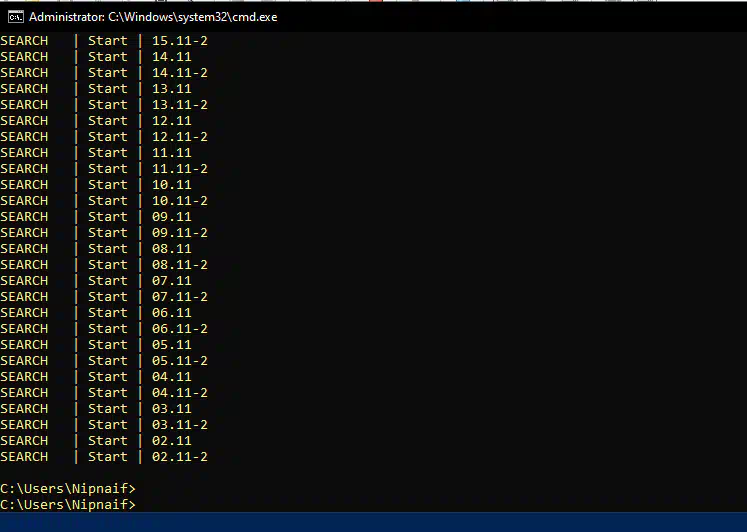
Task: Select the output value 10.11-2
Action: tap(180, 201)
